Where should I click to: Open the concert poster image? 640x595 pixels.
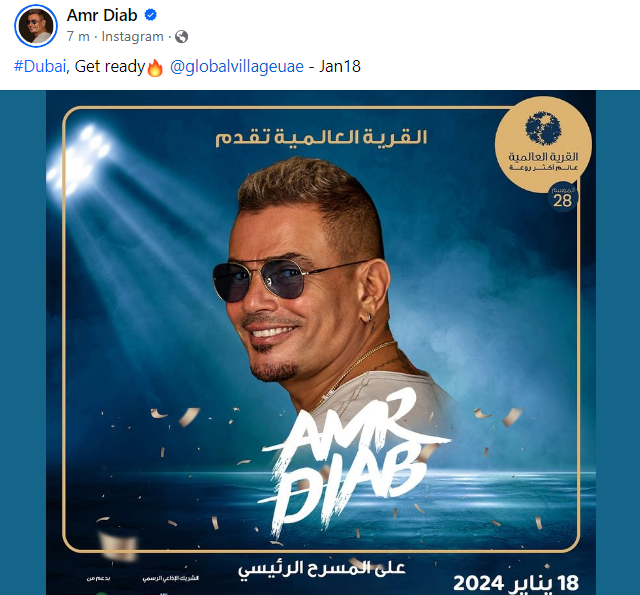(x=321, y=342)
